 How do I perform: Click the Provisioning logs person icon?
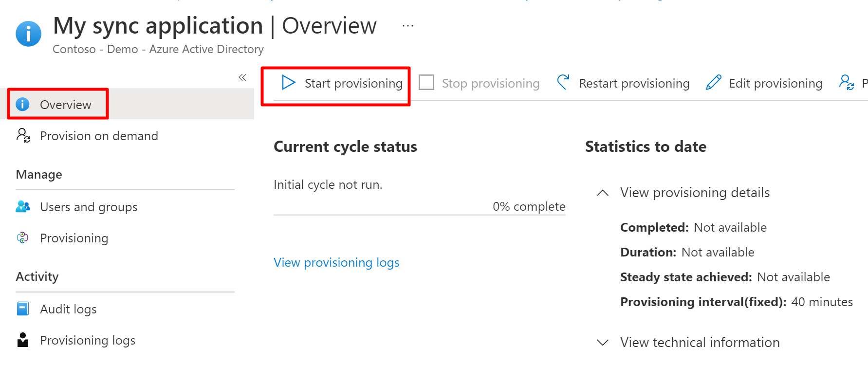pyautogui.click(x=23, y=340)
